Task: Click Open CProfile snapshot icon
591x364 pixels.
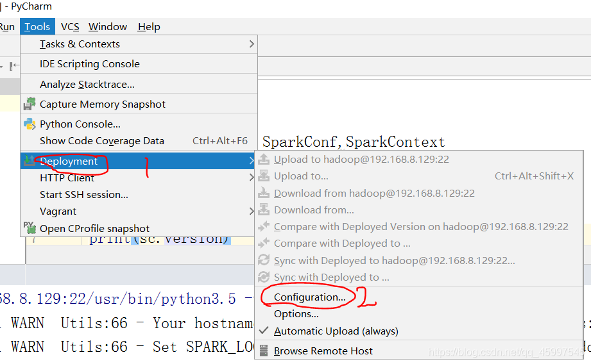Action: [30, 227]
